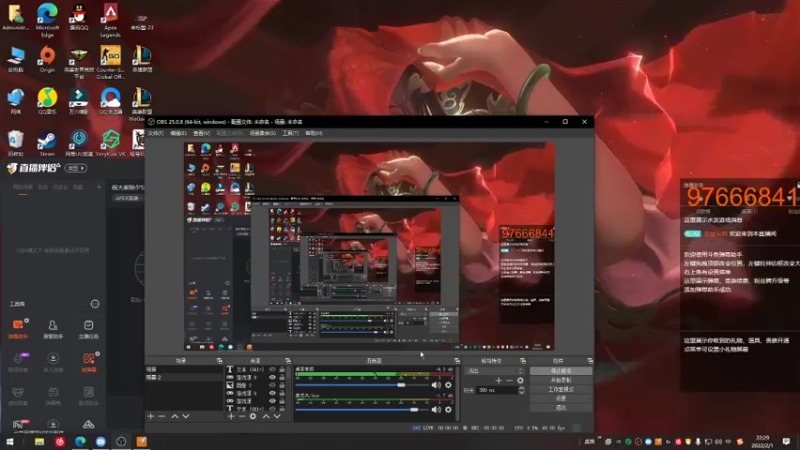The height and width of the screenshot is (450, 800).
Task: Open microphone audio settings gear in mixer
Action: point(448,409)
